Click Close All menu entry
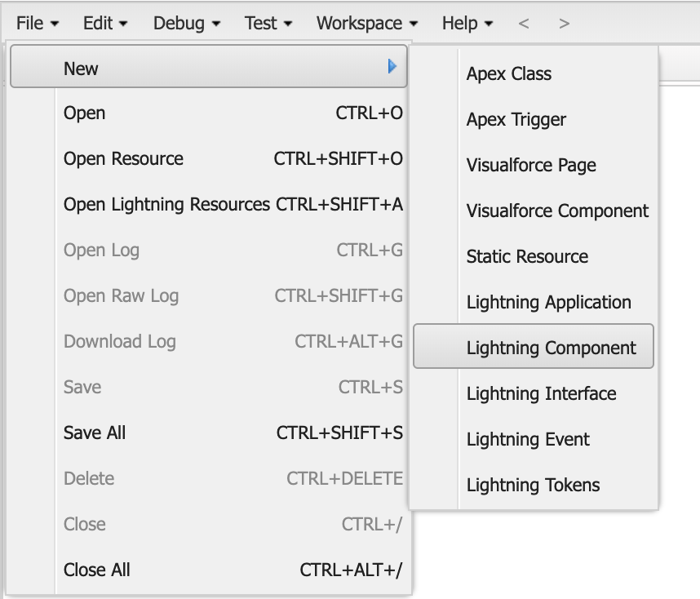This screenshot has width=700, height=599. 96,570
